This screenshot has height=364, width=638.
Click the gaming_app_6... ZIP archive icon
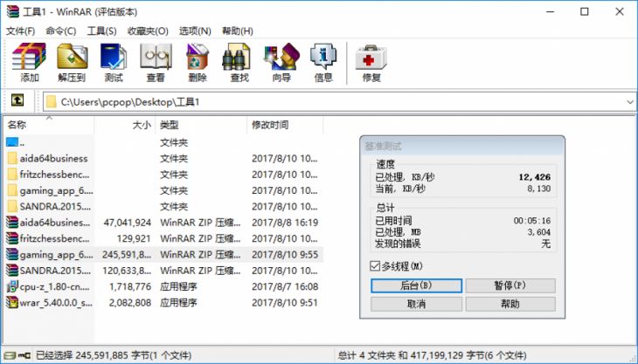click(12, 254)
